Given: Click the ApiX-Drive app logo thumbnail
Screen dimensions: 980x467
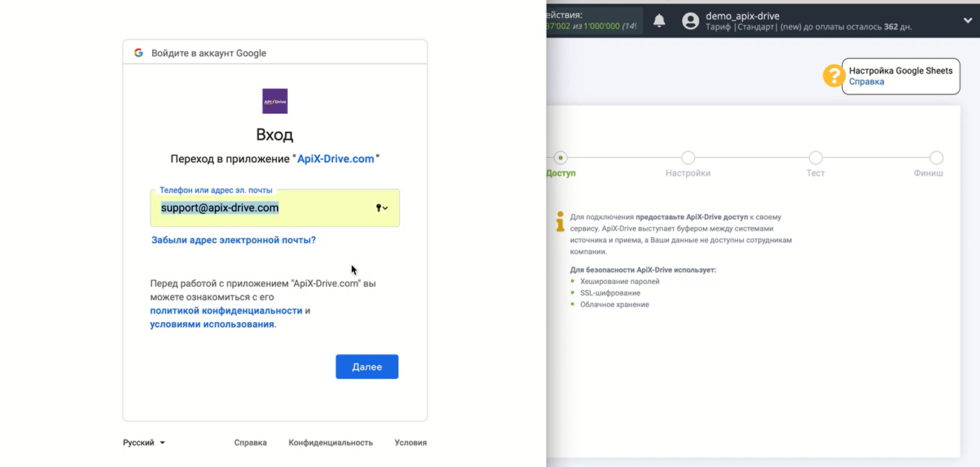Looking at the screenshot, I should point(275,102).
